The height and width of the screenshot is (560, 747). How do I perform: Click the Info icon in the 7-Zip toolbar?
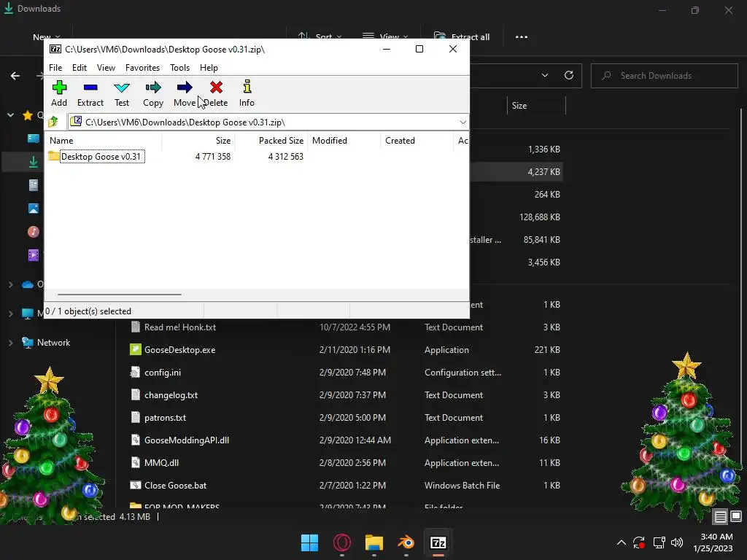(x=247, y=87)
